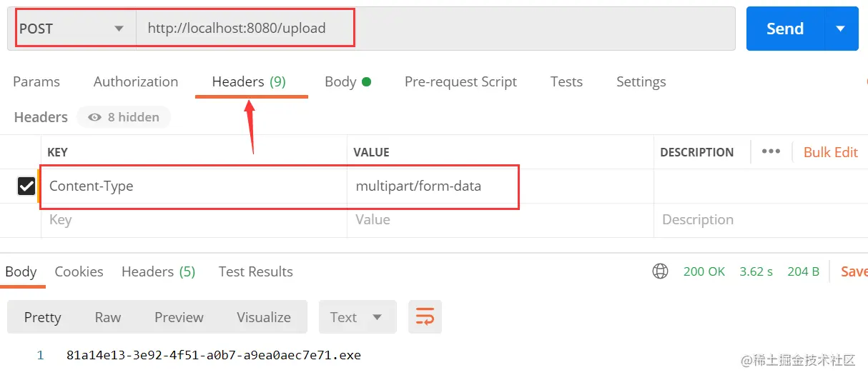This screenshot has height=380, width=868.
Task: Click the multipart/form-data value cell
Action: (500, 186)
